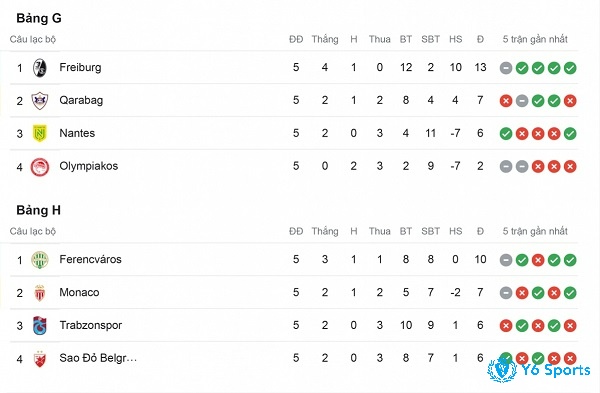The image size is (600, 393).
Task: Click Freiburg's gray draw result icon
Action: tap(506, 68)
